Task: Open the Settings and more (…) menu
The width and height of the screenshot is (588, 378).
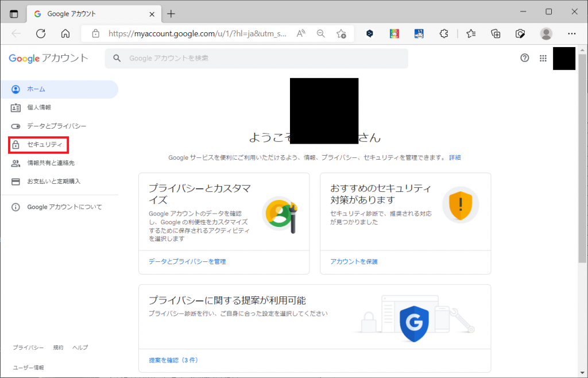Action: tap(572, 33)
